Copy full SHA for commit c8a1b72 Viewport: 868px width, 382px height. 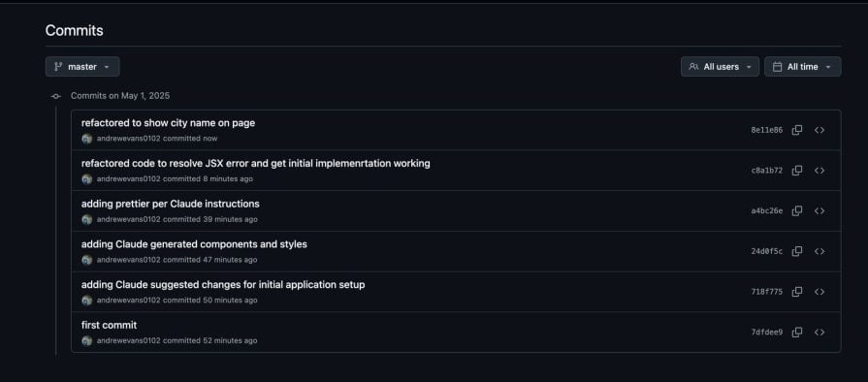797,171
